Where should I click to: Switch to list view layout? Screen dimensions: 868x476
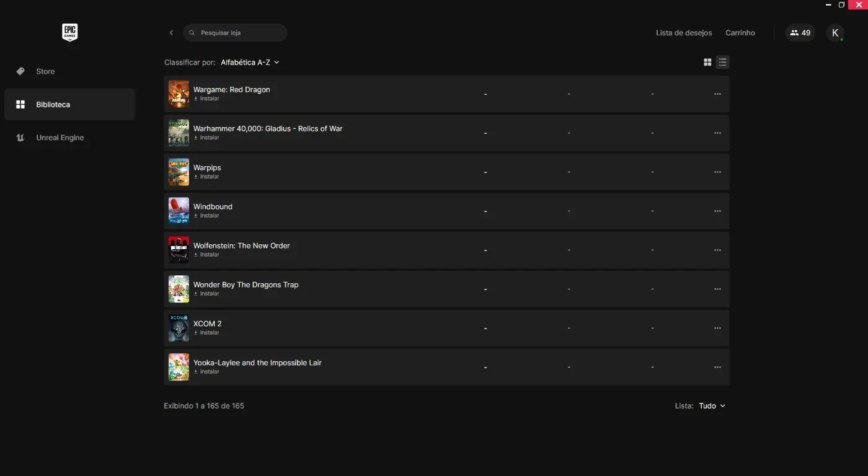pyautogui.click(x=722, y=62)
